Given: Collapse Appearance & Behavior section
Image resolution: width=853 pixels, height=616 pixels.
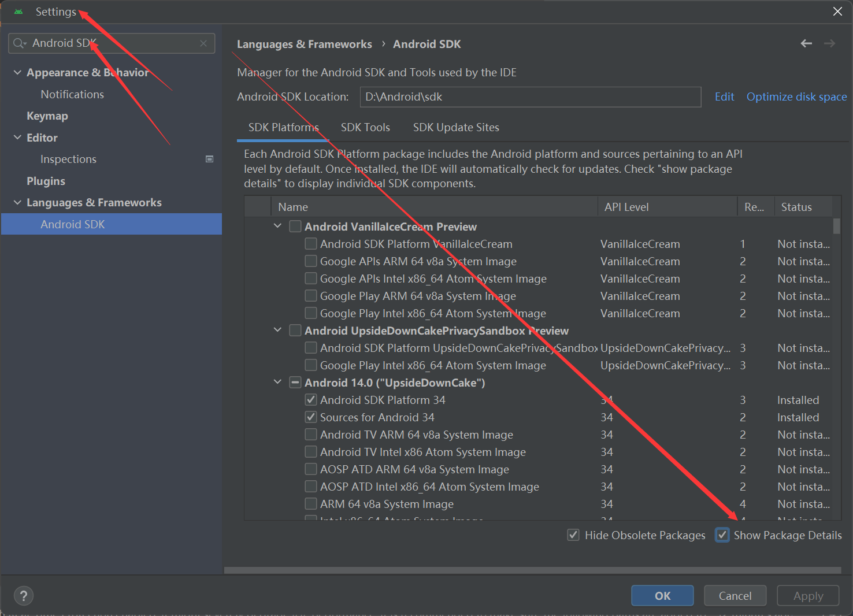Looking at the screenshot, I should tap(17, 72).
